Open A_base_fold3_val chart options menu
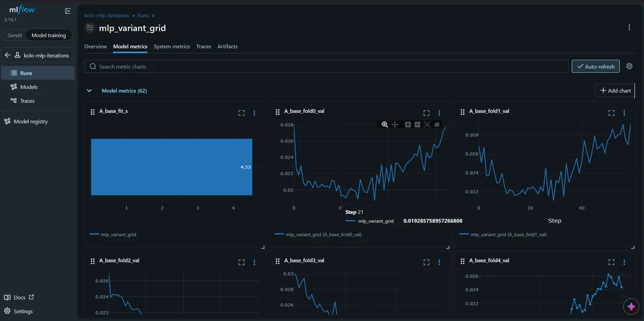 [x=439, y=262]
